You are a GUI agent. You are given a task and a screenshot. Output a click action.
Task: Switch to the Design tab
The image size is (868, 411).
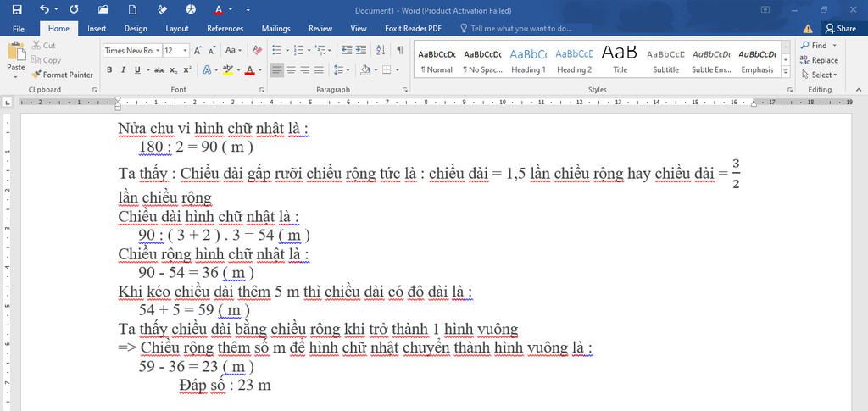[136, 29]
